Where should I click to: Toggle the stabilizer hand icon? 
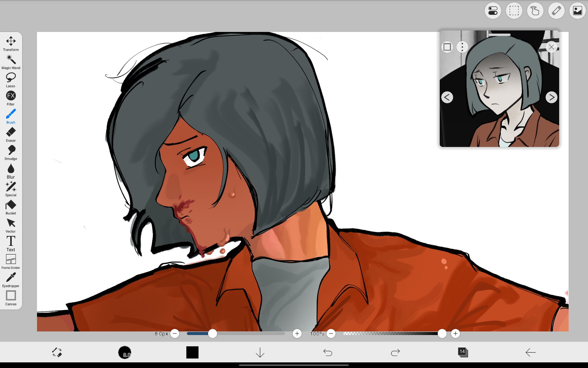tap(535, 11)
